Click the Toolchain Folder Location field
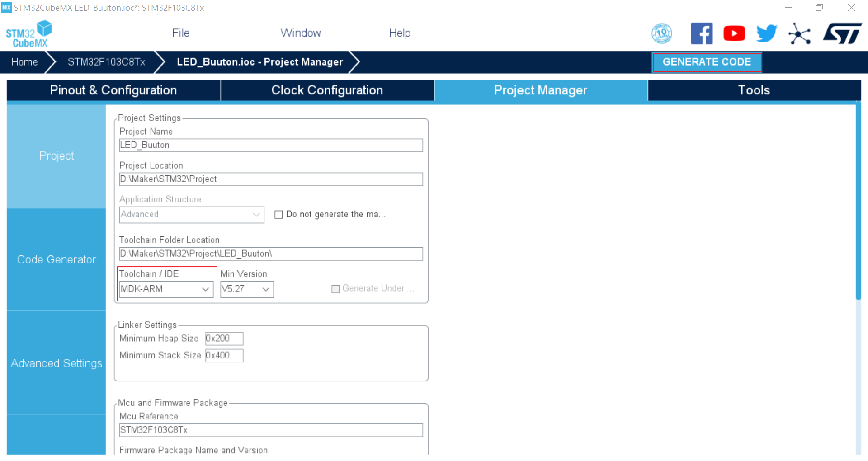This screenshot has width=868, height=461. tap(271, 254)
